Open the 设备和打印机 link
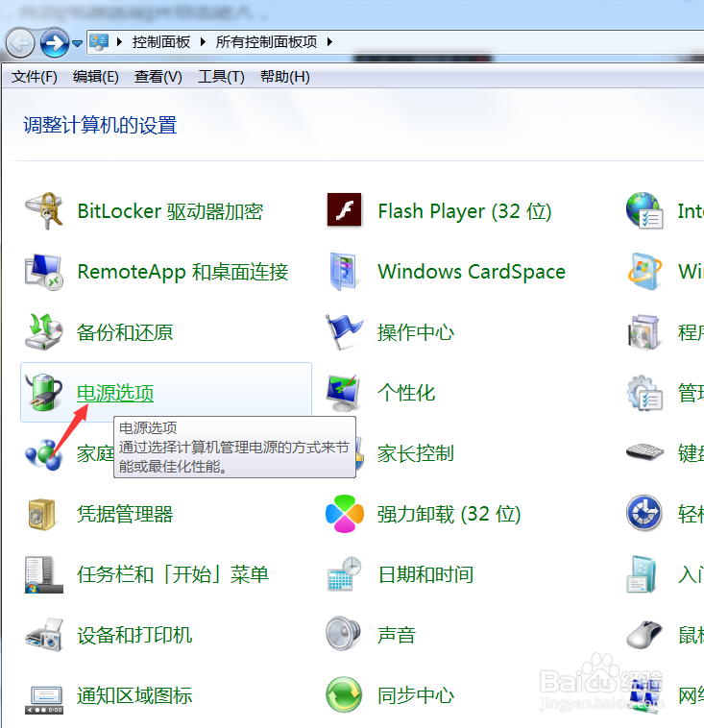Screen dimensions: 704x728 coord(134,635)
